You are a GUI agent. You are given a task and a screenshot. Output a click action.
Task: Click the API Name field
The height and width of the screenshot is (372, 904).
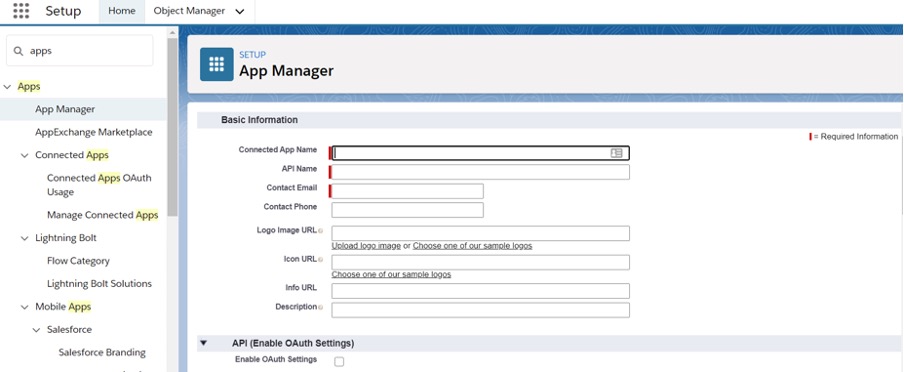[481, 172]
